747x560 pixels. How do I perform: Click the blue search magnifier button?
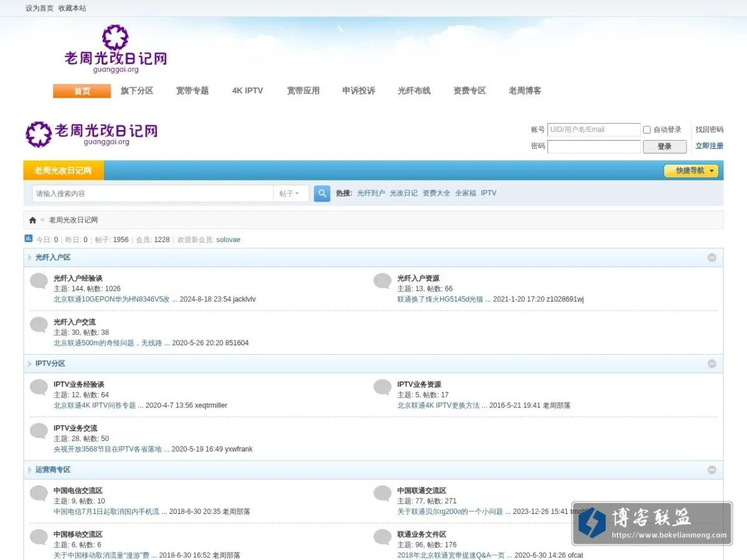(322, 194)
